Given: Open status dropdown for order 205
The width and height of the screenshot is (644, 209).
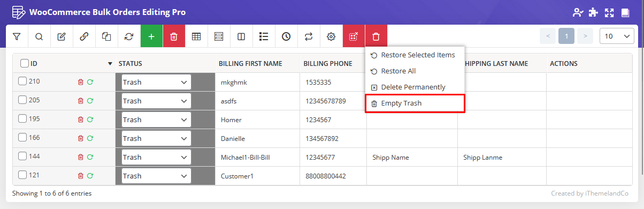Looking at the screenshot, I should click(156, 101).
